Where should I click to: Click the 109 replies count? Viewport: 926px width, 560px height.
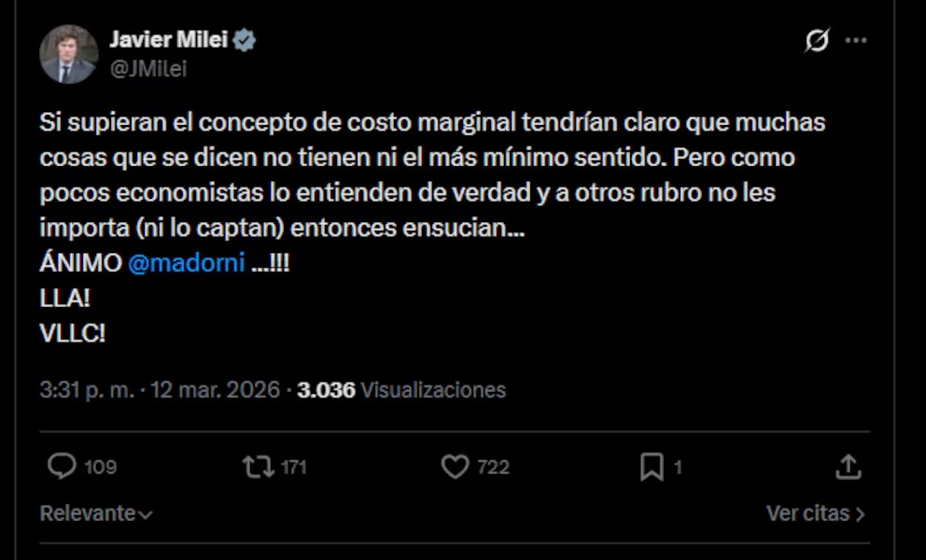(x=100, y=468)
